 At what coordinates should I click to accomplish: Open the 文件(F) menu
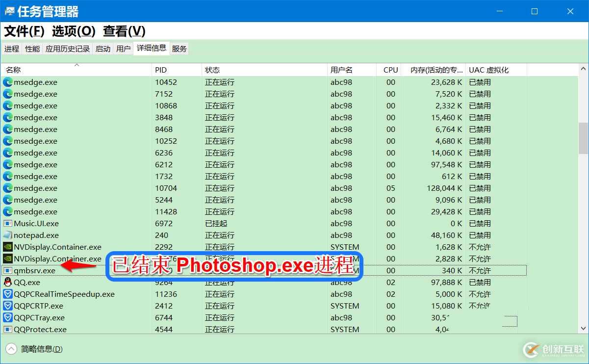[x=25, y=31]
